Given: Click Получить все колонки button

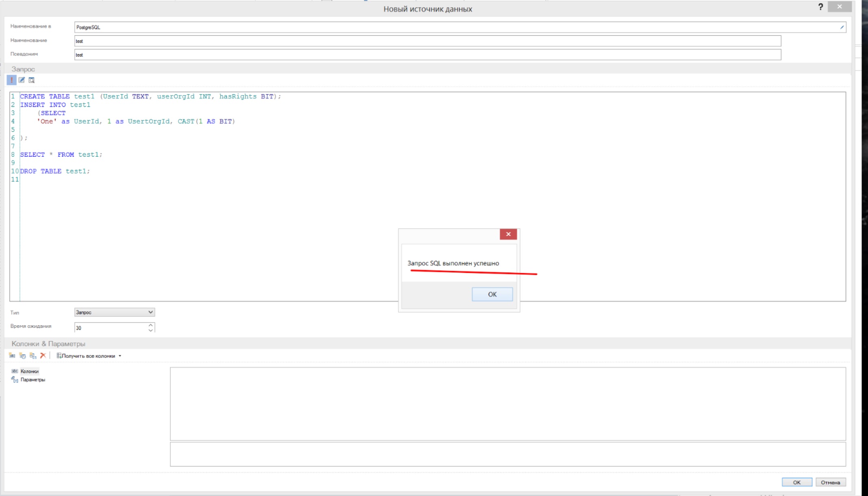Looking at the screenshot, I should tap(86, 356).
